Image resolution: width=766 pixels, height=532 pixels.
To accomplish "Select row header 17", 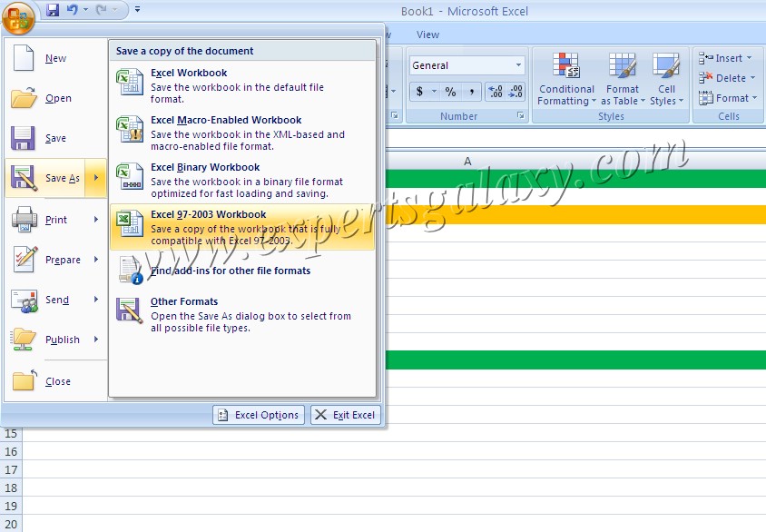I will (x=11, y=470).
